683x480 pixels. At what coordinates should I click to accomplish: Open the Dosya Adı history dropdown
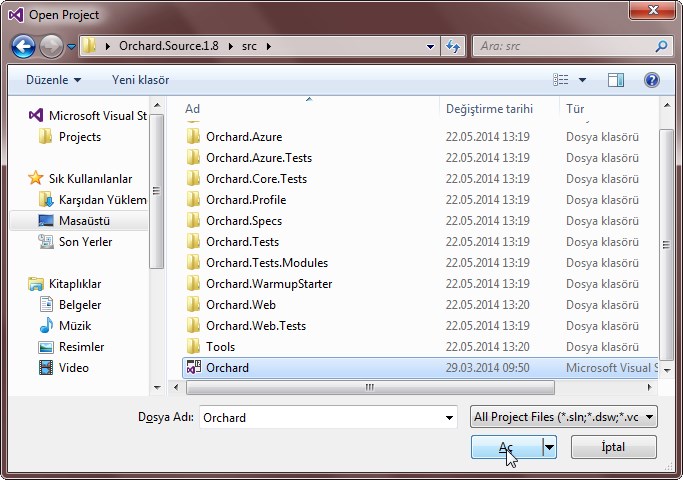[449, 417]
